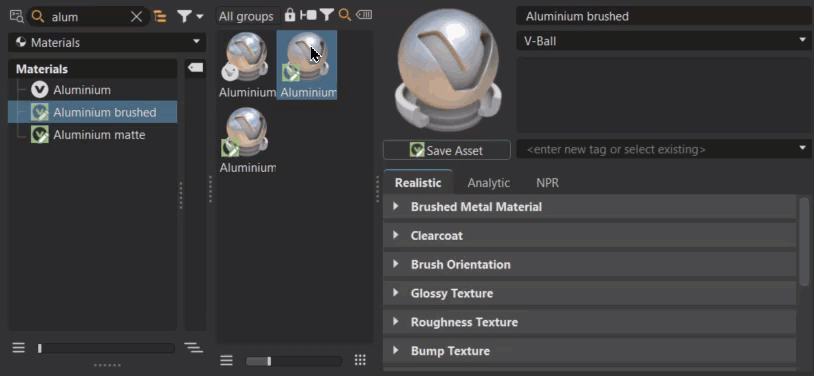Click the Materials tree header
The image size is (814, 376).
[92, 69]
